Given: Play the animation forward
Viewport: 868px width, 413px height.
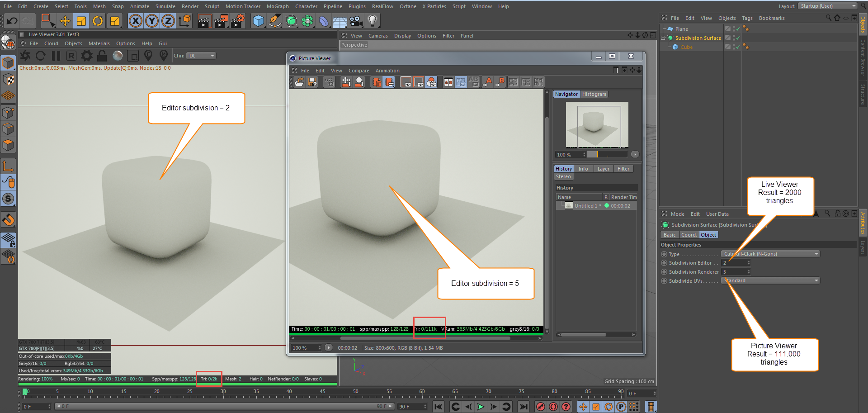Looking at the screenshot, I should click(x=481, y=407).
